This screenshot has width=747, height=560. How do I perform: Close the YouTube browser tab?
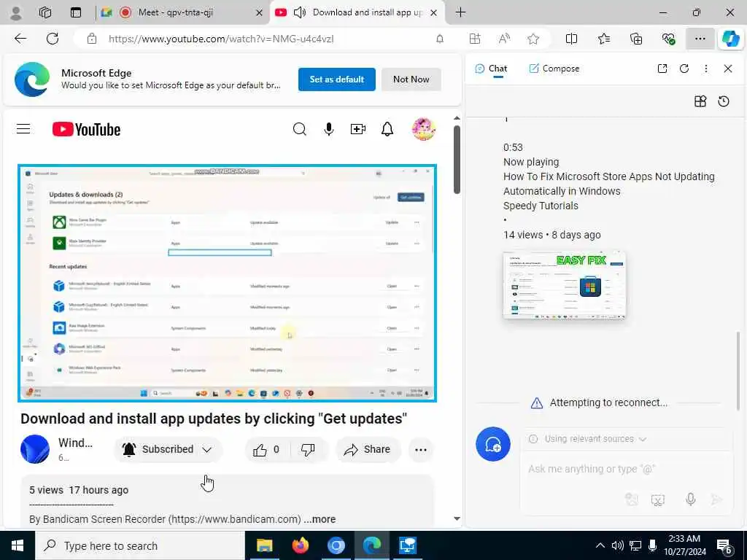[433, 13]
